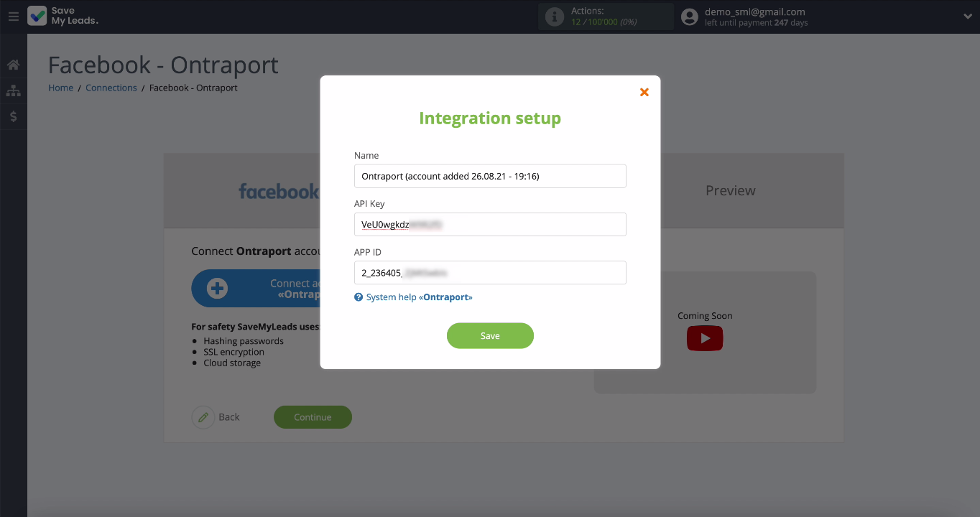Click the SaveMyLeads logo
The image size is (980, 517).
pos(63,16)
